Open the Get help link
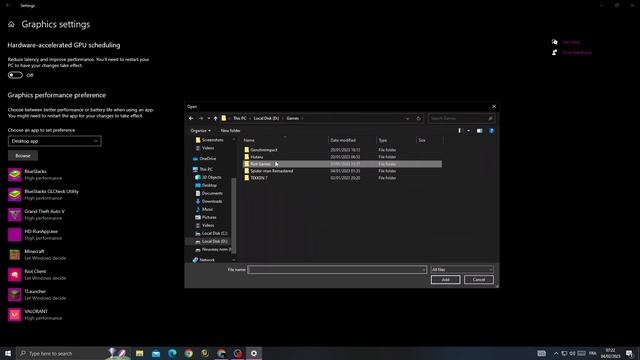This screenshot has height=360, width=640. [571, 42]
